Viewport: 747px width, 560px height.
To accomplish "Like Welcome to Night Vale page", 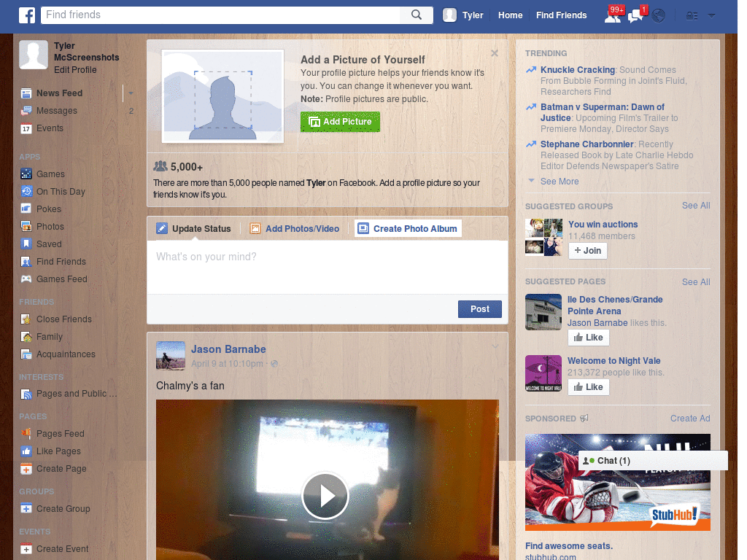I will 589,387.
